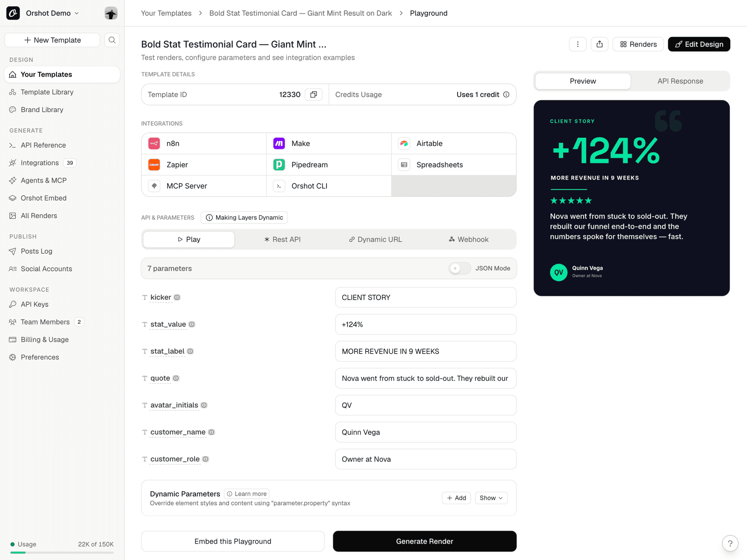Open the Airtable integration

454,144
